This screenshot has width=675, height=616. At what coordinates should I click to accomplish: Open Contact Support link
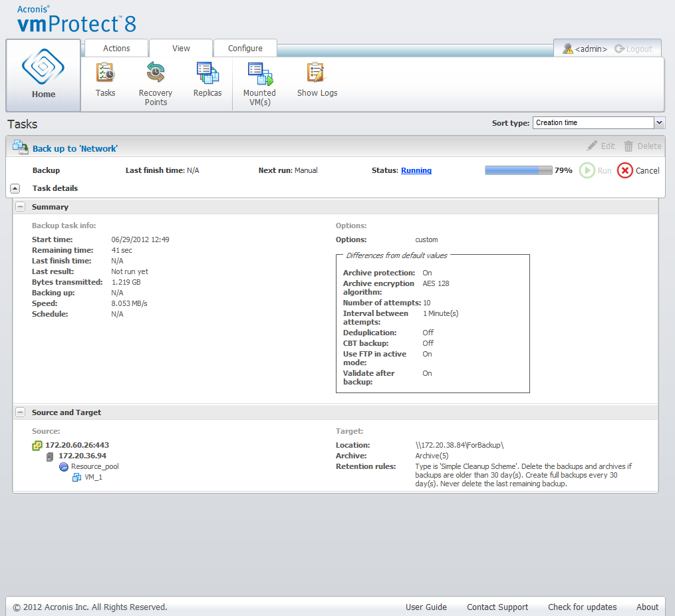click(497, 607)
